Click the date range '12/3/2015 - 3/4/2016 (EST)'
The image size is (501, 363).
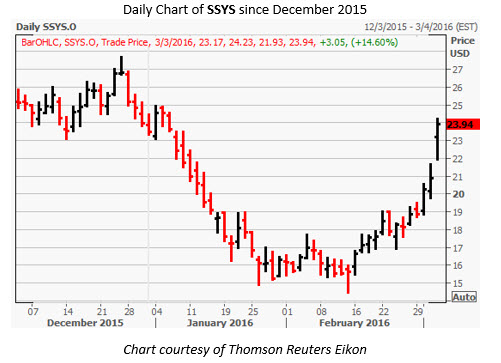pyautogui.click(x=421, y=27)
